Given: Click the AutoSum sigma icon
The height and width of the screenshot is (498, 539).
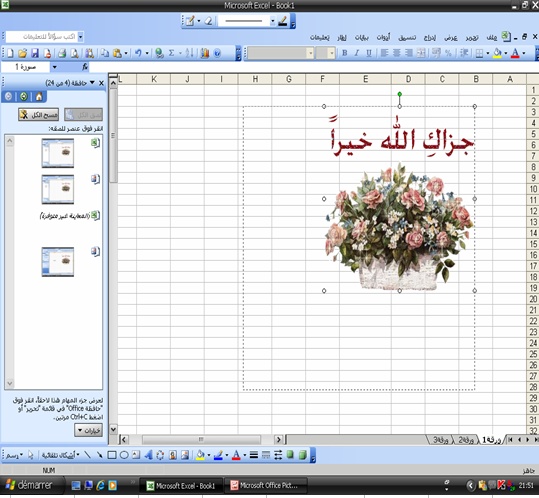Looking at the screenshot, I should point(172,53).
